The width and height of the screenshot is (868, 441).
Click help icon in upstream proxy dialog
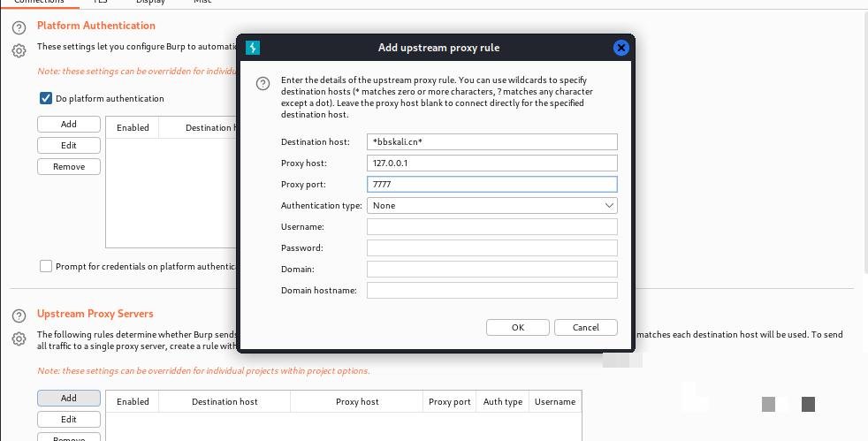[263, 84]
